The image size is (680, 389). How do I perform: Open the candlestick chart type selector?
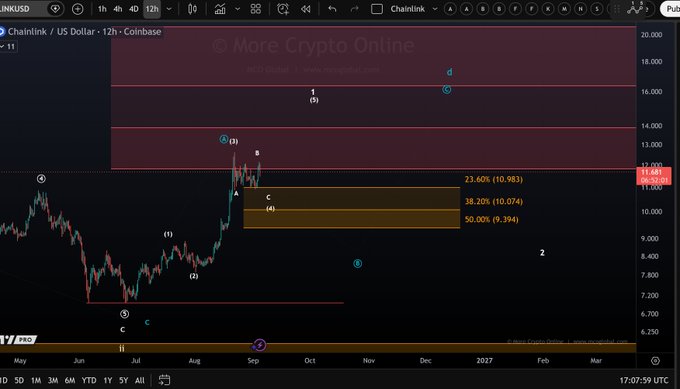click(x=192, y=9)
